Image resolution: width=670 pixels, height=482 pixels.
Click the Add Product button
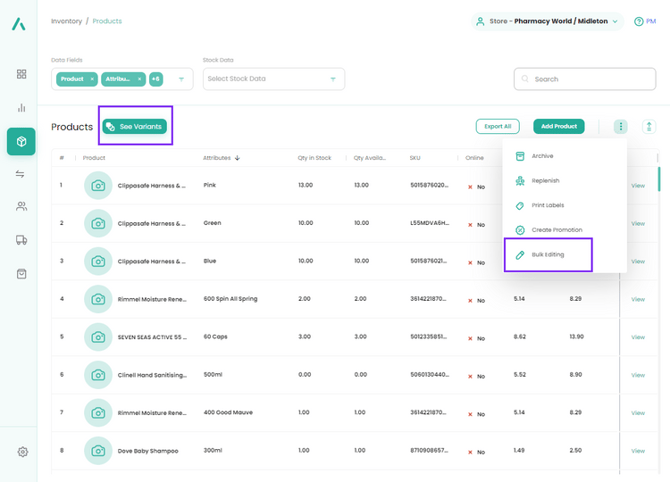[558, 127]
